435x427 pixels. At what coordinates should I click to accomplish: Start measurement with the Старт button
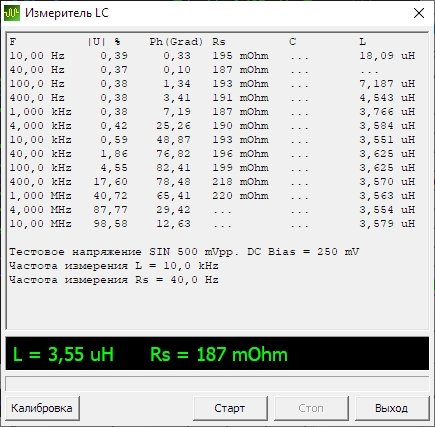(230, 408)
